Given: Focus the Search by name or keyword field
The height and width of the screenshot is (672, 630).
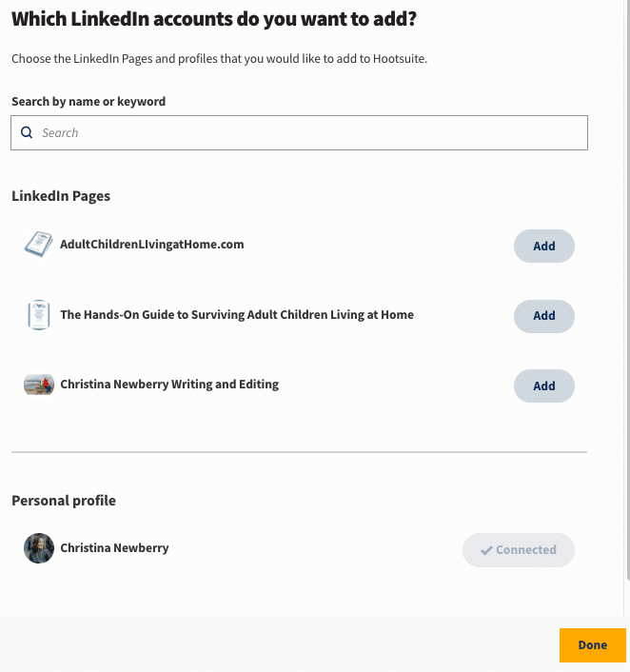Looking at the screenshot, I should click(x=299, y=133).
